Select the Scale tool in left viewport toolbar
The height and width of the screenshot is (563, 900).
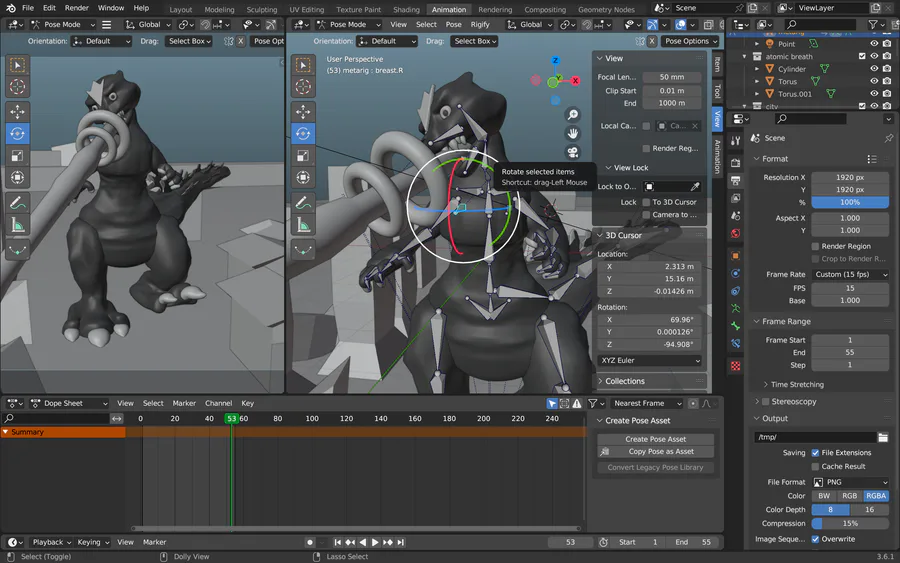(17, 156)
